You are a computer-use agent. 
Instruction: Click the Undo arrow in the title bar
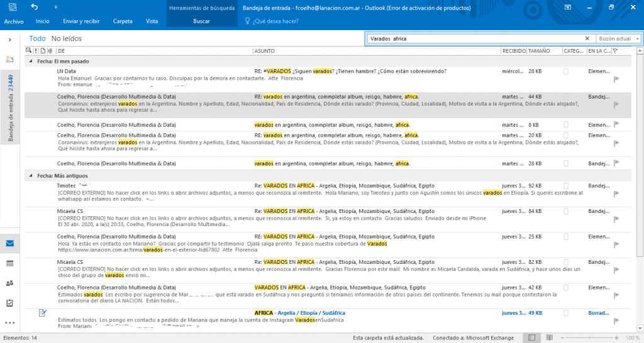pyautogui.click(x=34, y=6)
